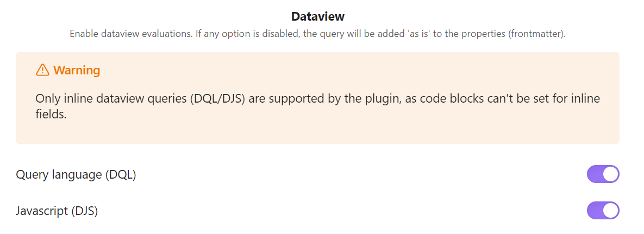Click the white knob of the DJS toggle
The height and width of the screenshot is (234, 644).
tap(610, 210)
